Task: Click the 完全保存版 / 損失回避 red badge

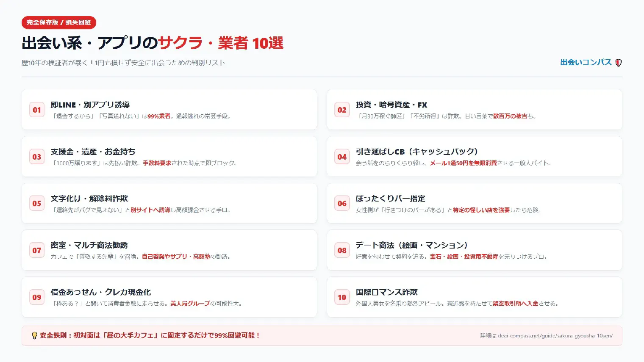Action: coord(59,22)
